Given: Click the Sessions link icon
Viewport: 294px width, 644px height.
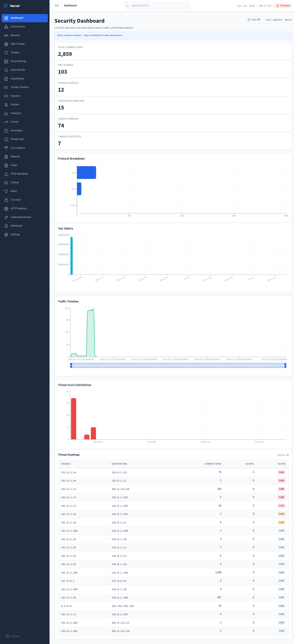Looking at the screenshot, I should point(6,96).
